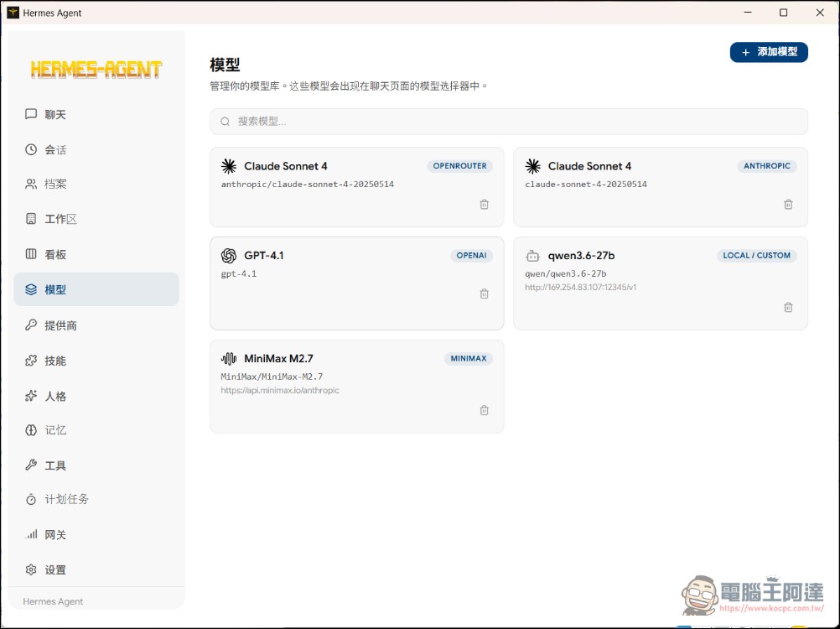840x629 pixels.
Task: Click the Anthropic logo on OpenRouter card
Action: click(229, 166)
